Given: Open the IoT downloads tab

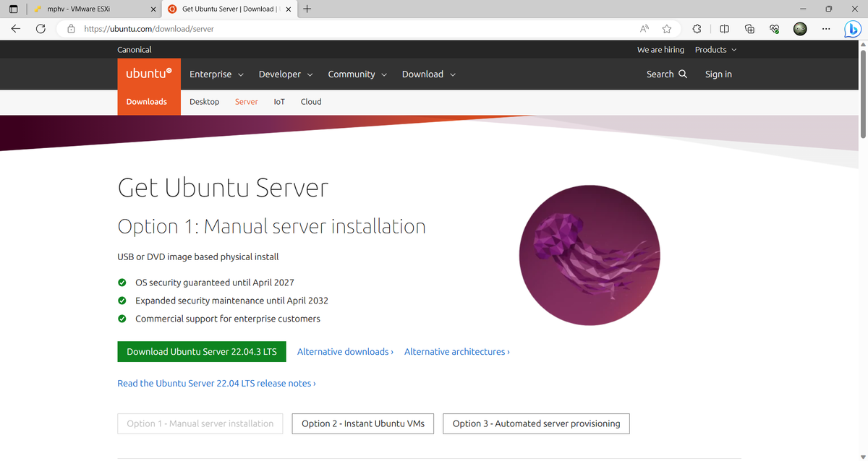Looking at the screenshot, I should click(279, 102).
